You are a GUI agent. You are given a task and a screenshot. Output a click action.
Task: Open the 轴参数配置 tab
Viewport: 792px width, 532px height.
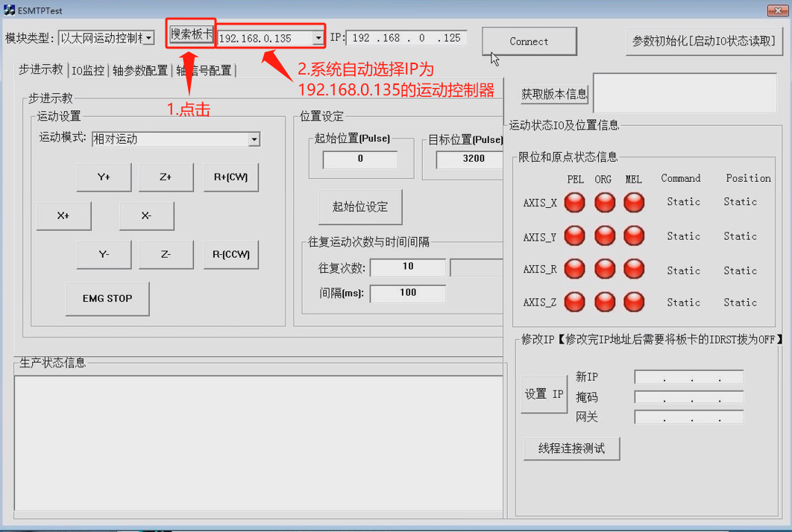[140, 71]
